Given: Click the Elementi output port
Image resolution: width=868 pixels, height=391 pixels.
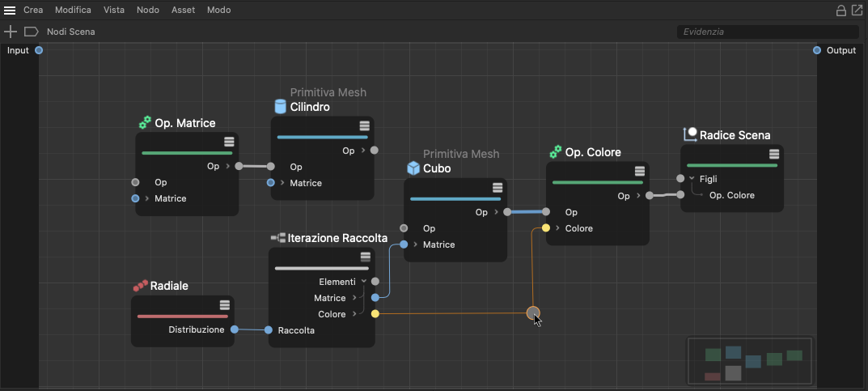Looking at the screenshot, I should click(x=375, y=282).
